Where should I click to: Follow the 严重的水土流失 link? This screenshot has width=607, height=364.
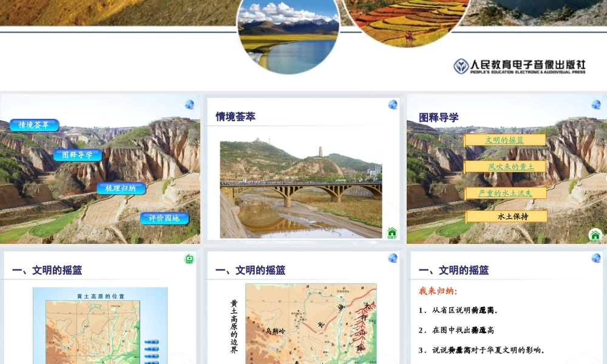point(505,193)
